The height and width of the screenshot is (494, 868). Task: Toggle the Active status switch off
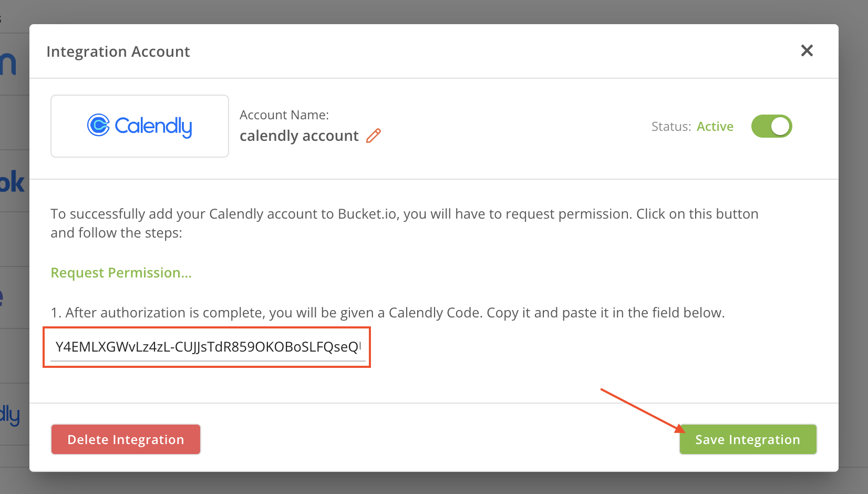point(771,126)
